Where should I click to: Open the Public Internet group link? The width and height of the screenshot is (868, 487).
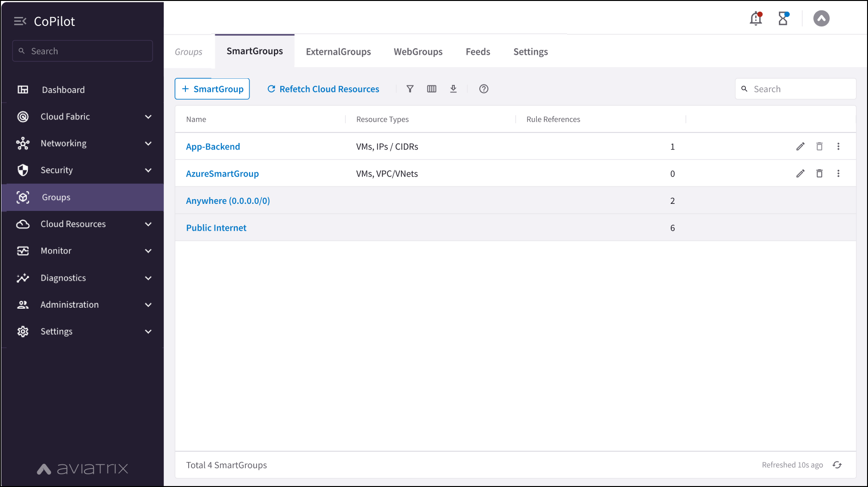tap(216, 228)
